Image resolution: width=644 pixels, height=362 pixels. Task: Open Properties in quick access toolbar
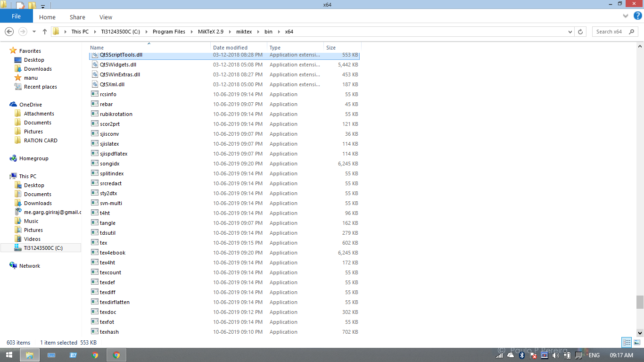click(21, 6)
